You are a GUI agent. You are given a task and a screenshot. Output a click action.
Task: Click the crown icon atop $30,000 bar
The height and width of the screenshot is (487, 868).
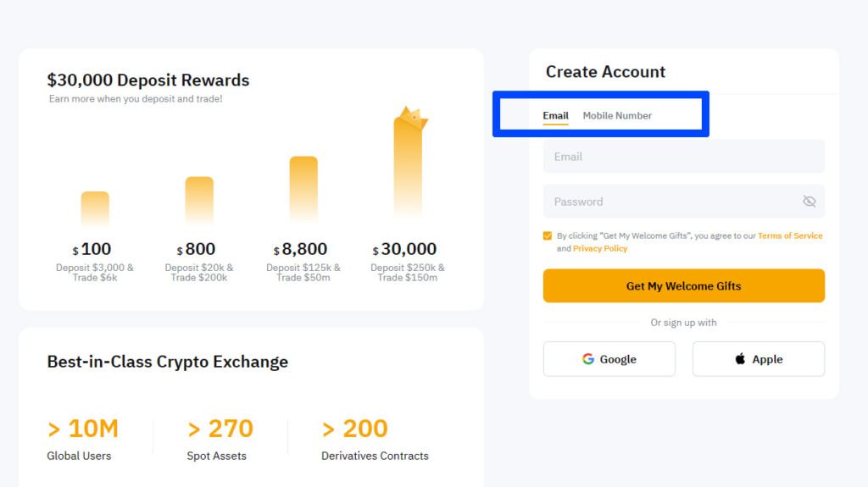[x=413, y=117]
